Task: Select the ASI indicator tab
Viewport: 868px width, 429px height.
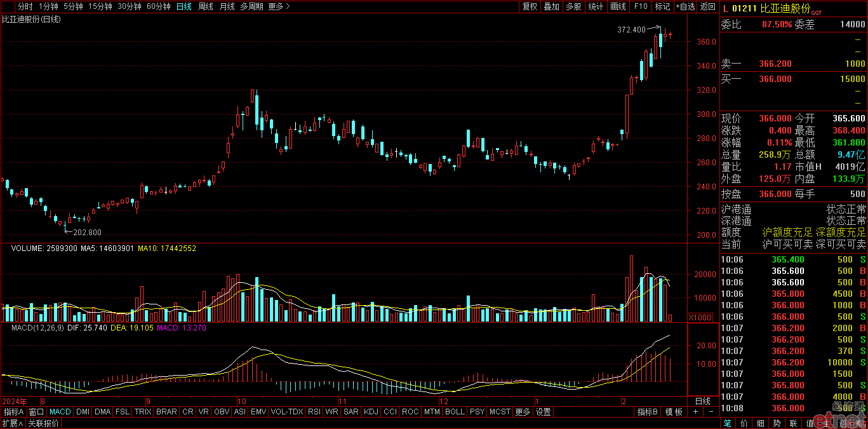Action: 239,412
